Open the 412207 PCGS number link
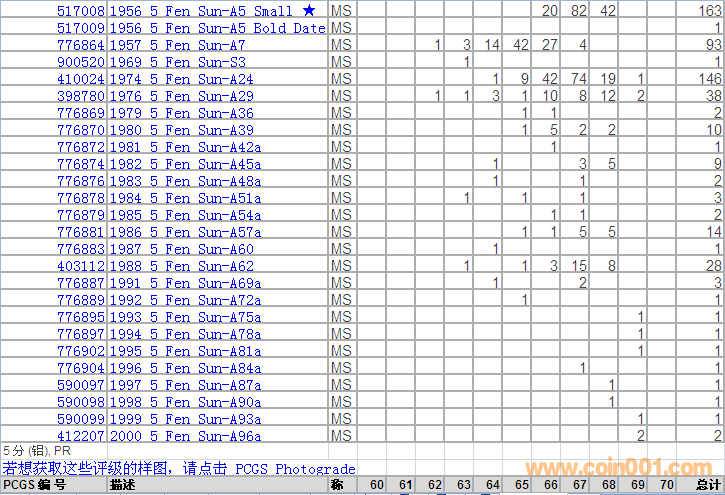This screenshot has height=495, width=725. point(81,436)
